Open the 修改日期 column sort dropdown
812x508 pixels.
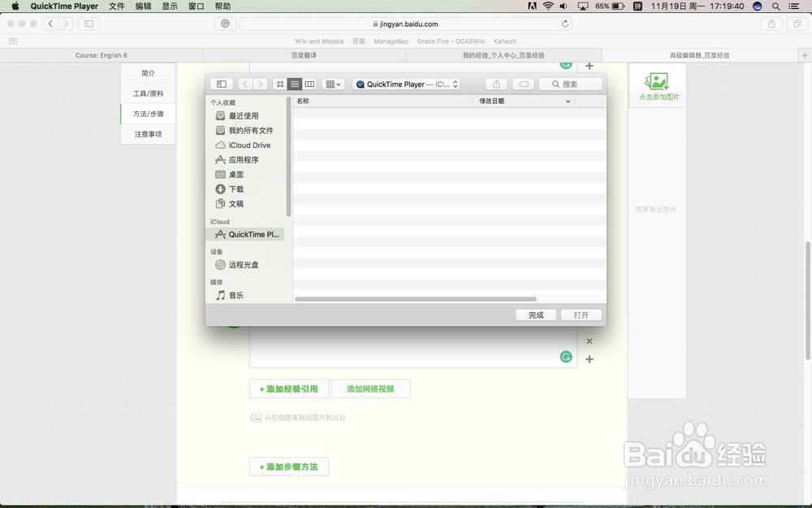566,101
